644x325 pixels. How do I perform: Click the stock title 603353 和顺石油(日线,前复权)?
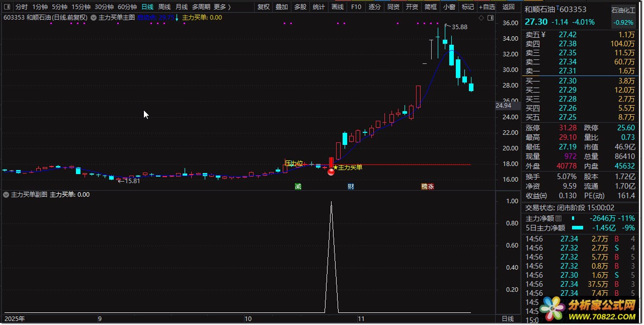point(45,18)
